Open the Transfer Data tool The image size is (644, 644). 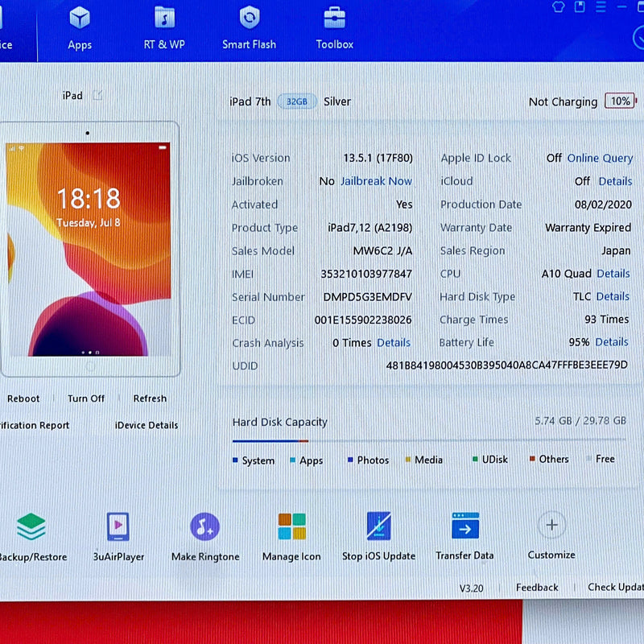point(464,527)
